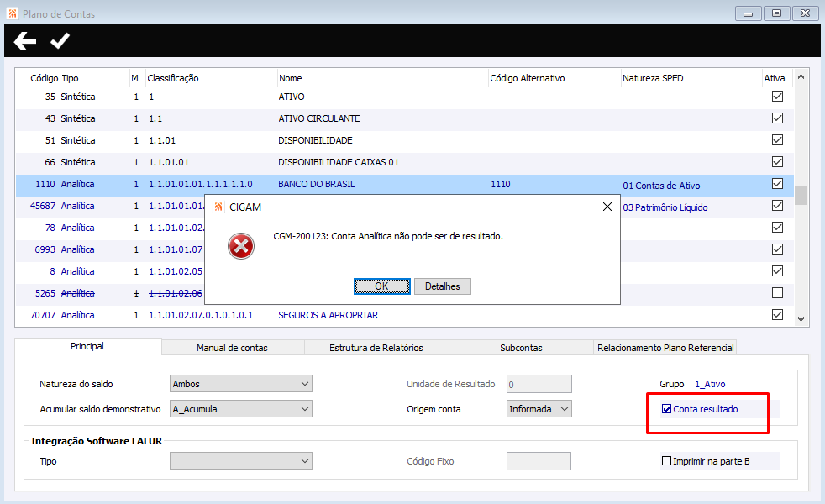The width and height of the screenshot is (825, 504).
Task: Click the scroll up arrow of accounts list
Action: coord(801,76)
